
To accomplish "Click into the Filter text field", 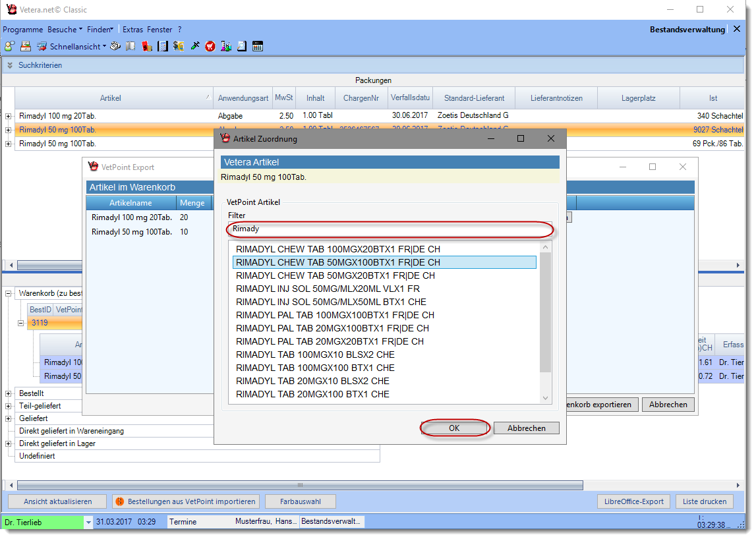I will (389, 229).
